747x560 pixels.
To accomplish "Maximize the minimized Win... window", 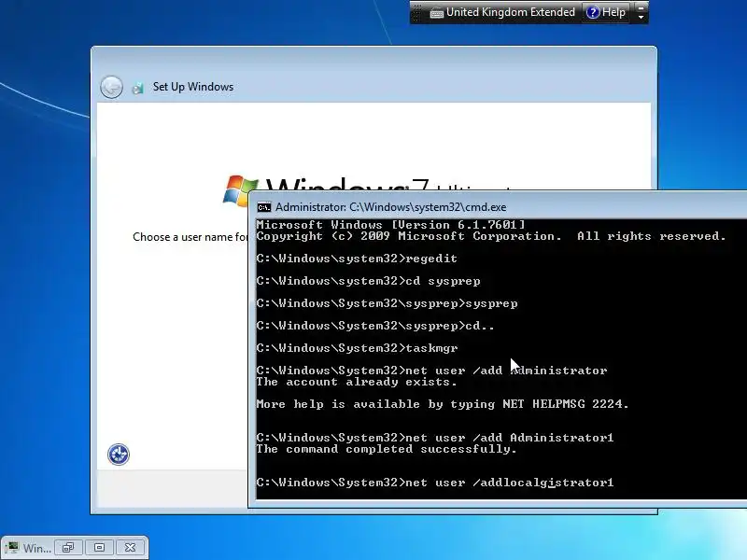I will [99, 548].
